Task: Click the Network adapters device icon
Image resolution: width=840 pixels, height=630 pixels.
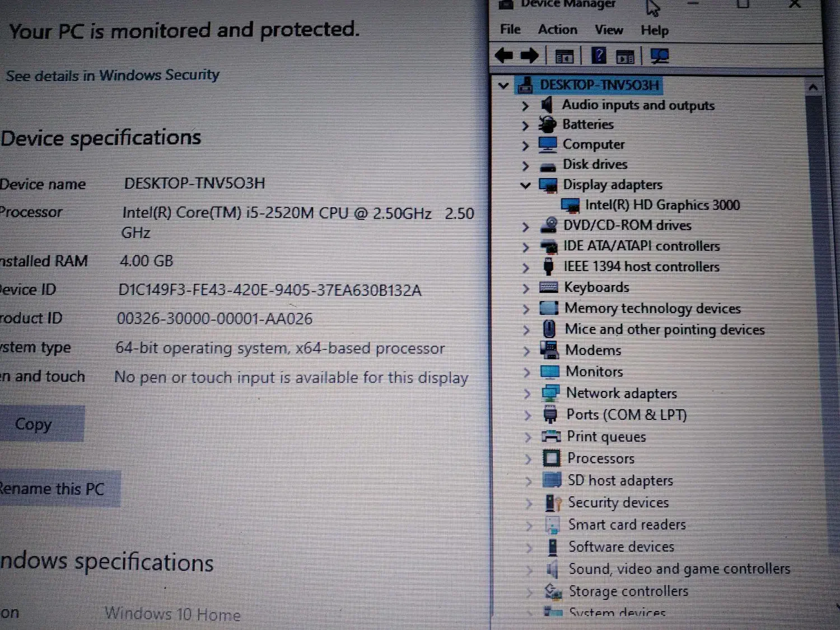Action: [x=549, y=393]
